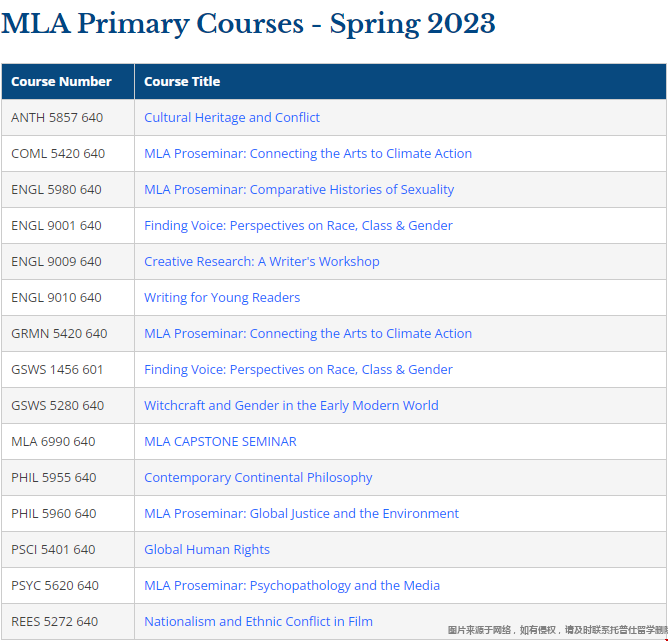Click the MLA Primary Courses - Spring 2023 heading
Screen dimensions: 668x641
248,23
